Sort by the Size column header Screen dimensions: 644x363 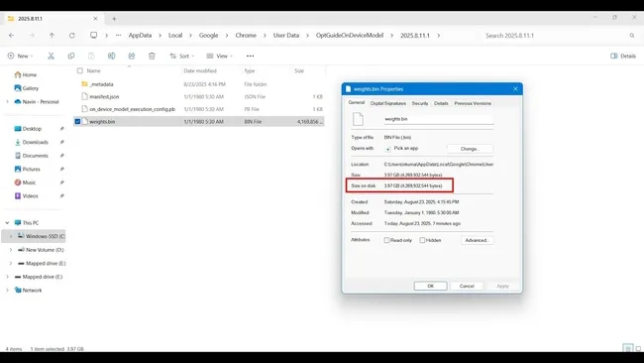[x=299, y=70]
